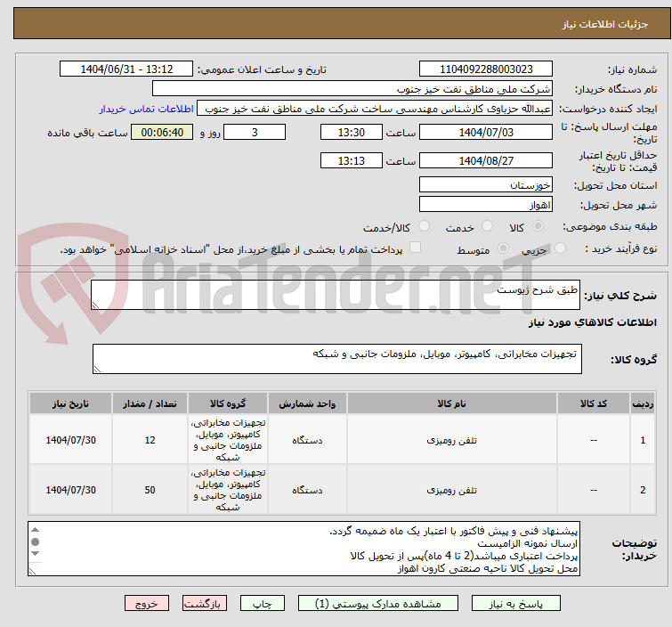Click the deadline time field 13:30
This screenshot has height=627, width=672.
pos(351,132)
